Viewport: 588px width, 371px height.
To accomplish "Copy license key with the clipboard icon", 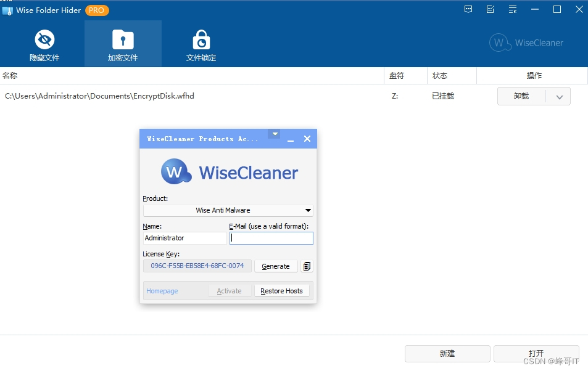I will coord(307,266).
